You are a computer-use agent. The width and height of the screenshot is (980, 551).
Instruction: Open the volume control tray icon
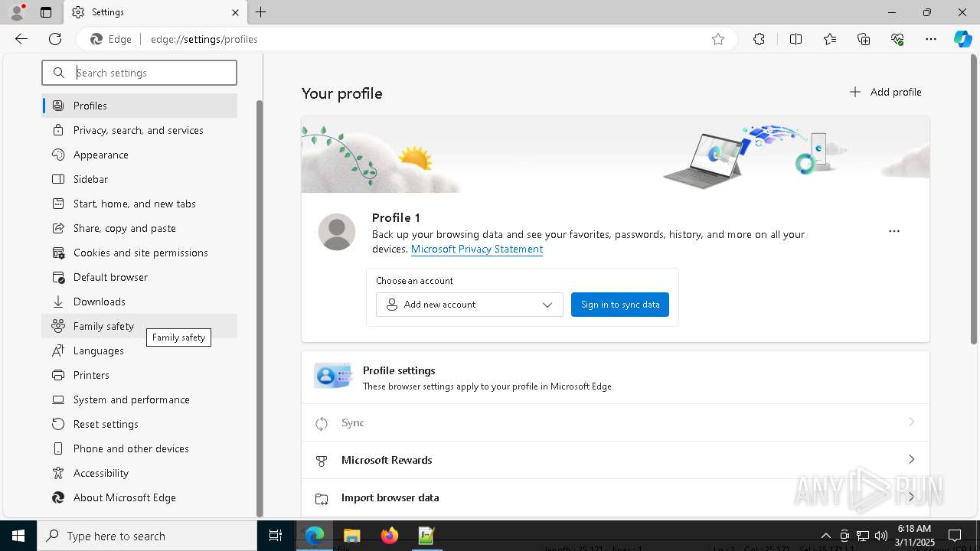click(881, 536)
